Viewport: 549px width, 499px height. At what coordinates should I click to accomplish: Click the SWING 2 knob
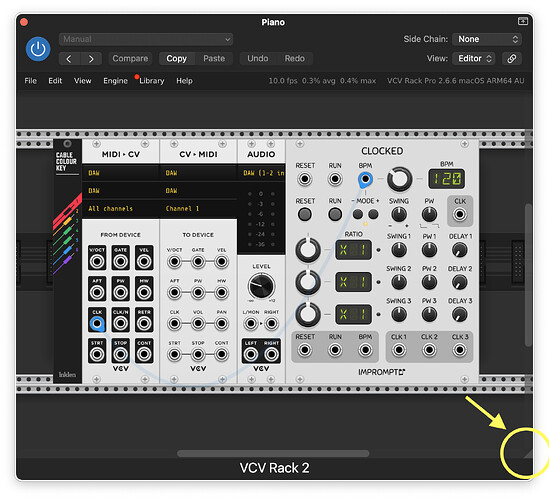(x=398, y=282)
